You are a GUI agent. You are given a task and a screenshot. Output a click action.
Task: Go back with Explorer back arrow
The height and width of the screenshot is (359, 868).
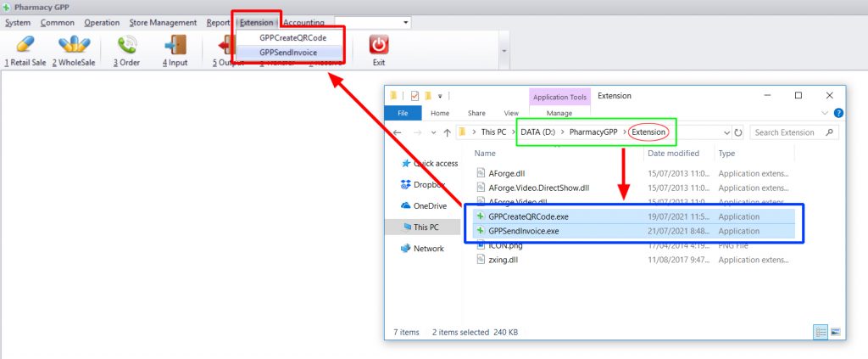[x=397, y=132]
